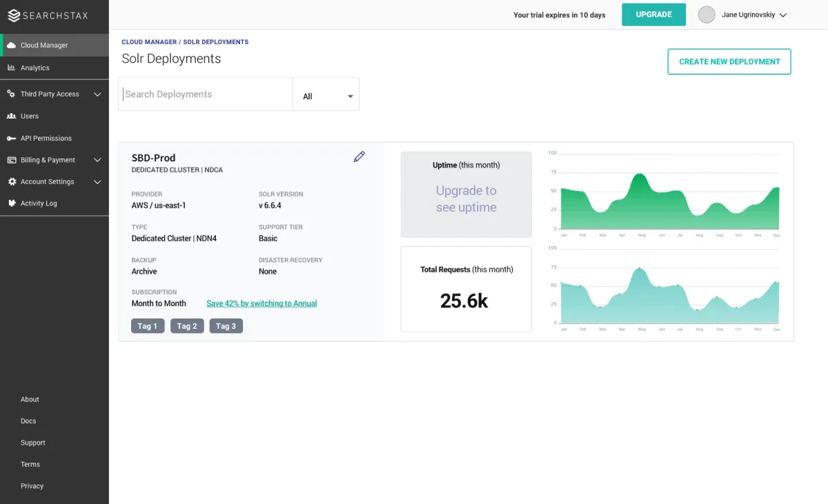Click the Upgrade to see uptime panel

point(466,194)
